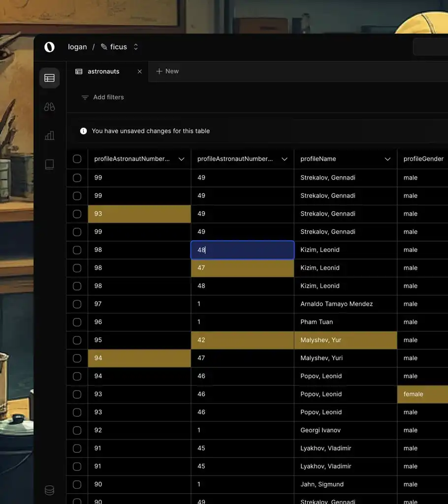Open the first profileAstronautNumber column menu

[181, 159]
